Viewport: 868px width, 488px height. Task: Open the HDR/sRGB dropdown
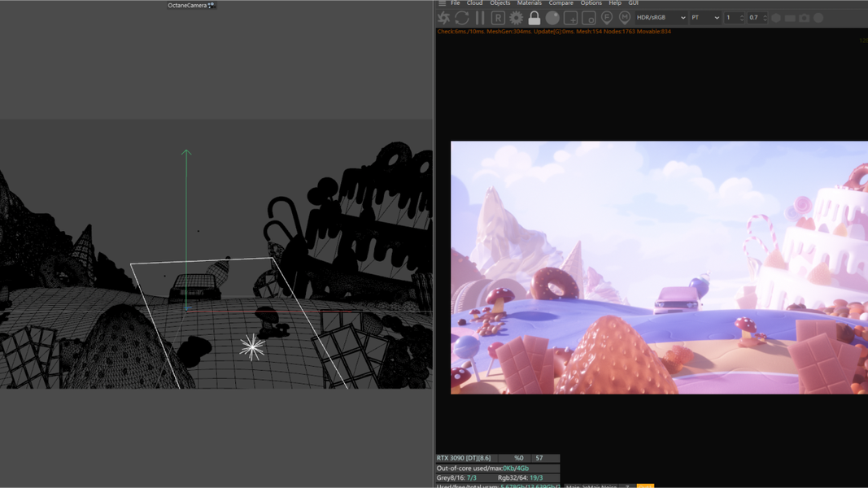[x=661, y=18]
